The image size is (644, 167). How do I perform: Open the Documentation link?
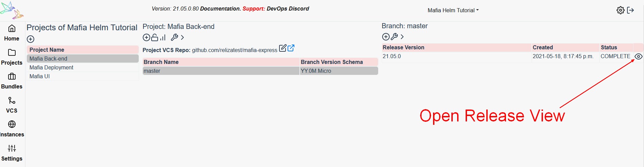(220, 9)
